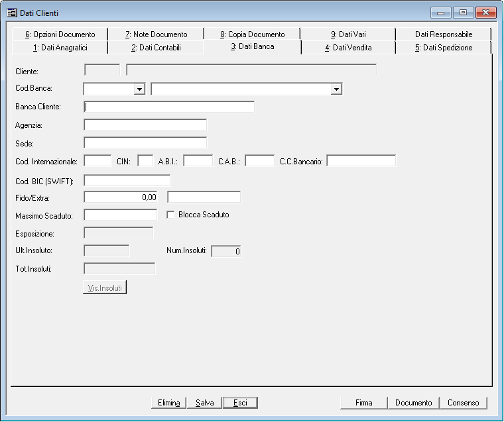Click the C.C.Bancario account field
This screenshot has width=504, height=422.
(x=361, y=161)
